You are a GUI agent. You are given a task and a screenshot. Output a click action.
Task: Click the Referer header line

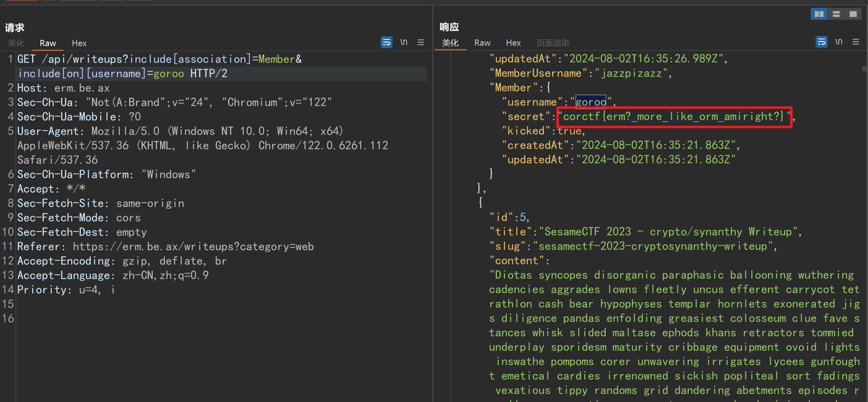(x=165, y=247)
